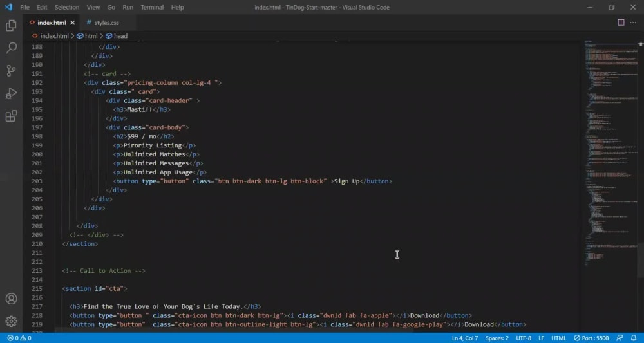Open the notifications bell in status bar

tap(634, 338)
